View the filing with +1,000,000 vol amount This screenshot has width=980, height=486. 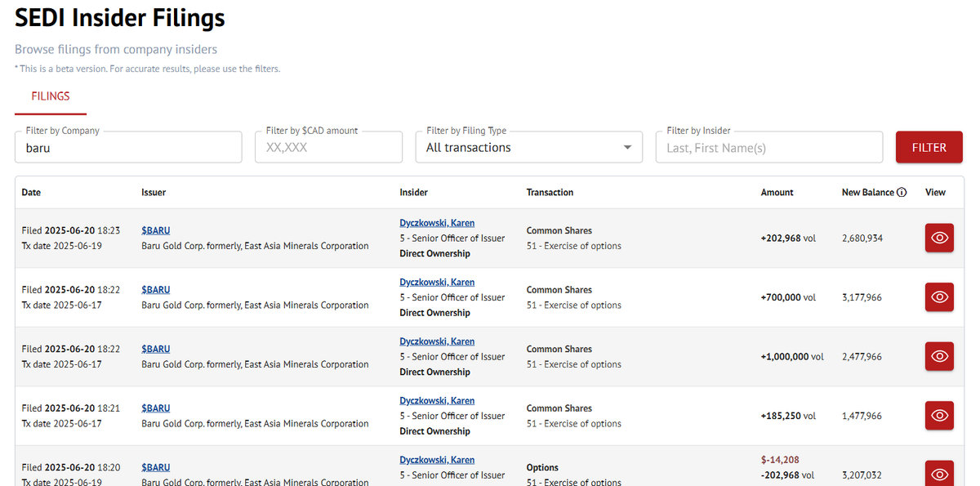tap(939, 356)
